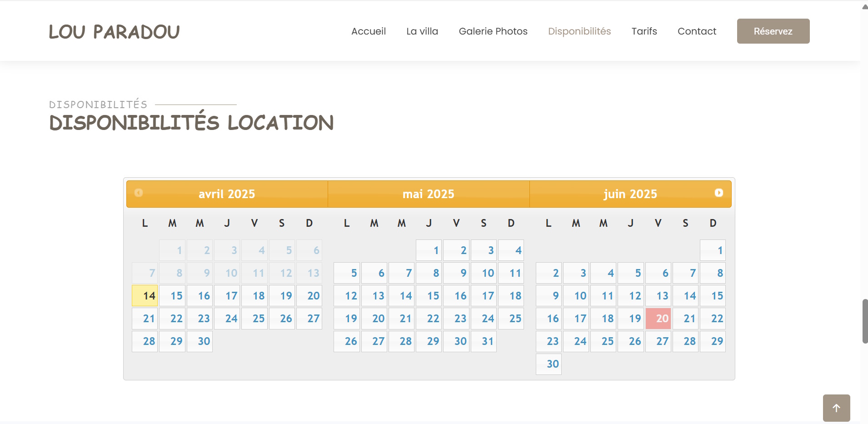The image size is (868, 424).
Task: Select 30 June in the calendar
Action: (549, 364)
